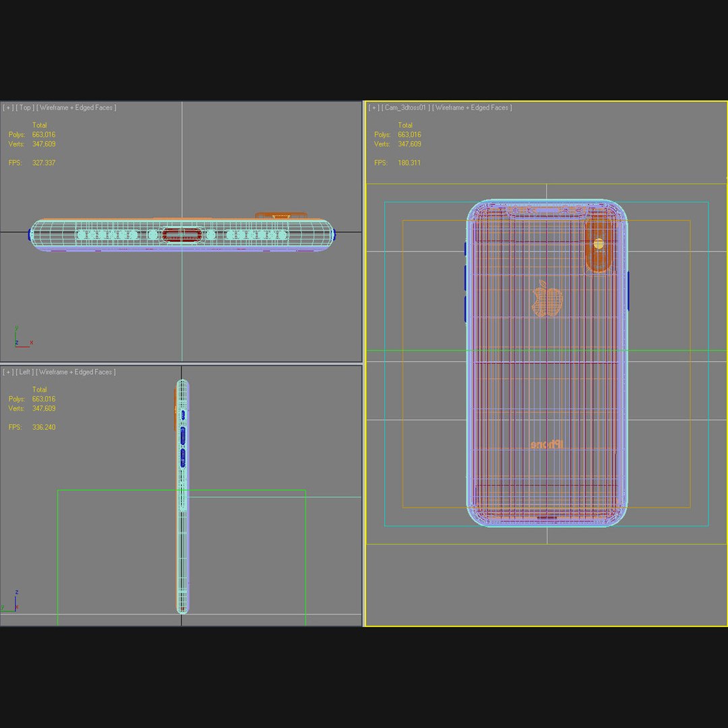Click the Polys 663,016 count in the Left viewport
Image resolution: width=728 pixels, height=728 pixels.
click(x=44, y=399)
